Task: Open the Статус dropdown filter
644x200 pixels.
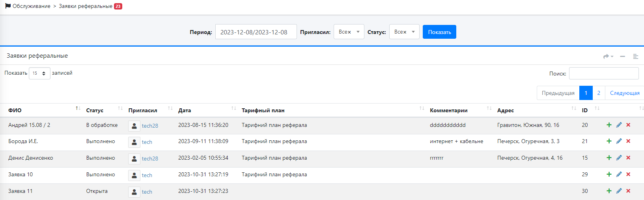Action: [x=404, y=32]
